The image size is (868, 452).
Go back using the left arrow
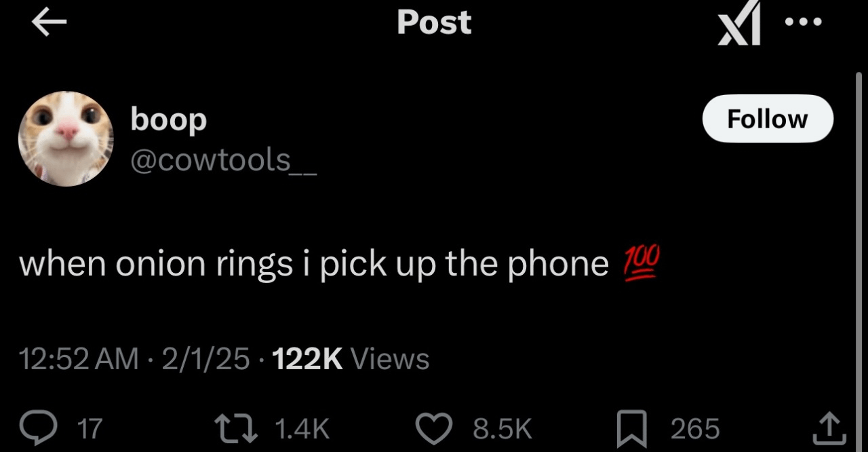(x=49, y=23)
